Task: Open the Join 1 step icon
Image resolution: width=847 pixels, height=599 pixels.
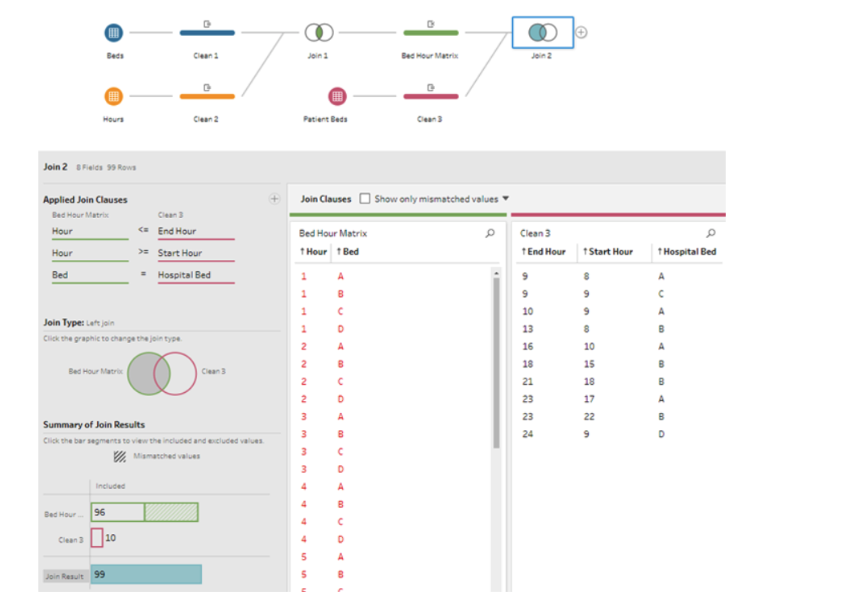Action: [318, 33]
